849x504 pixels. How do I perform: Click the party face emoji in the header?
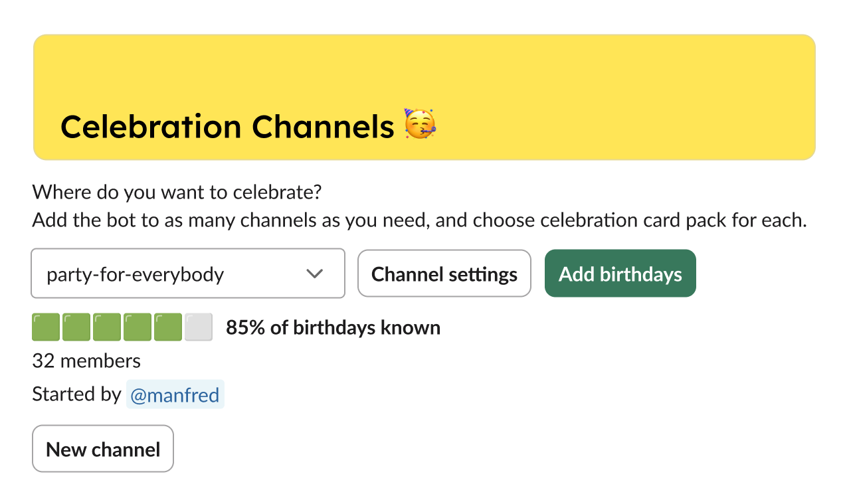click(420, 126)
